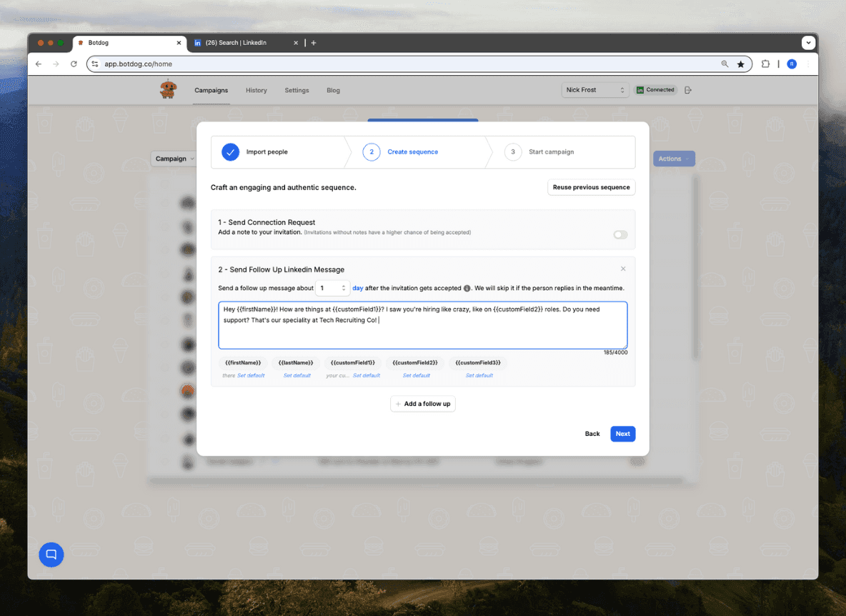Click the Botdog robot logo
The image size is (846, 616).
[x=169, y=89]
